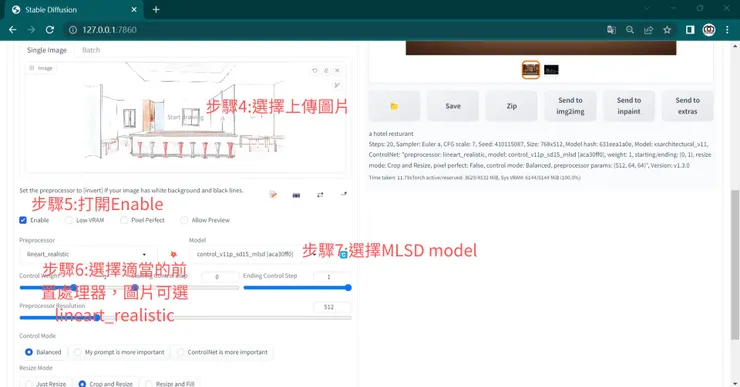Open the Preprocessor dropdown lineart_realistic
The height and width of the screenshot is (387, 740).
pos(88,254)
